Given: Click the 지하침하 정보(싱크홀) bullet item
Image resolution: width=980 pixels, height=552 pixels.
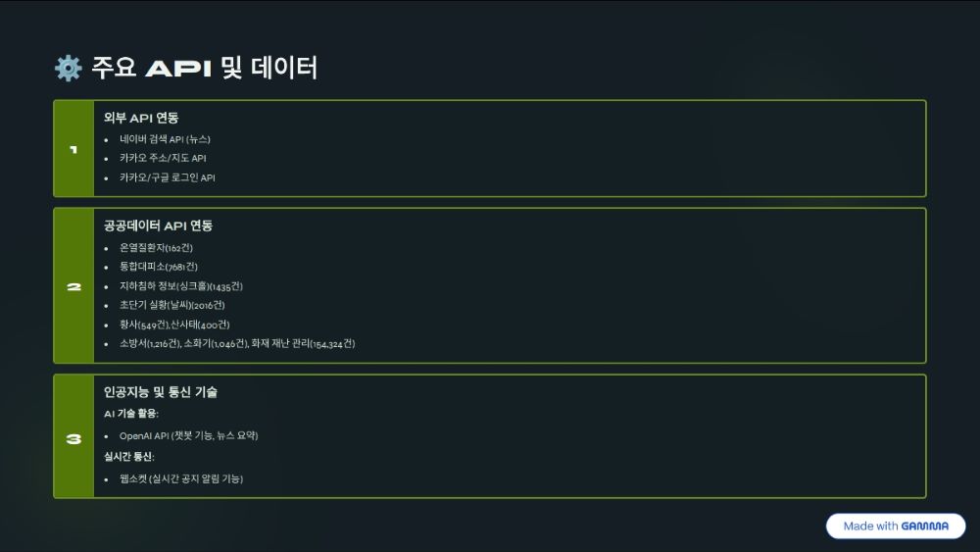Looking at the screenshot, I should 181,286.
